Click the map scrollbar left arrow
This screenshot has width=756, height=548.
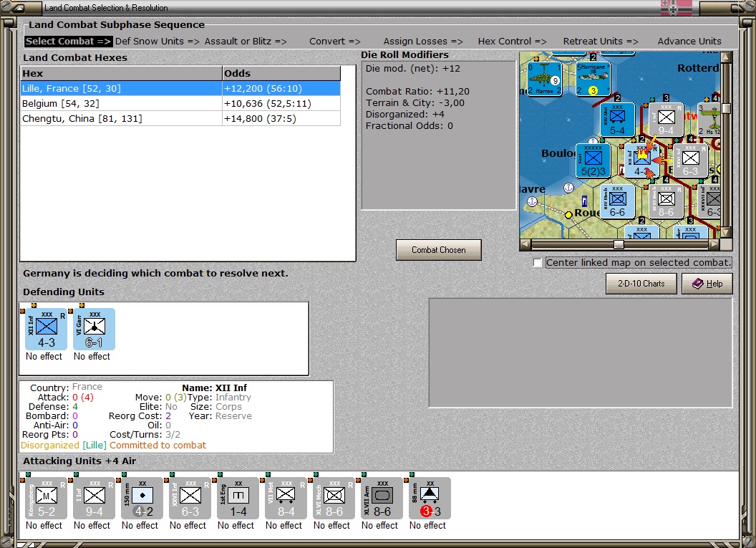pyautogui.click(x=525, y=244)
